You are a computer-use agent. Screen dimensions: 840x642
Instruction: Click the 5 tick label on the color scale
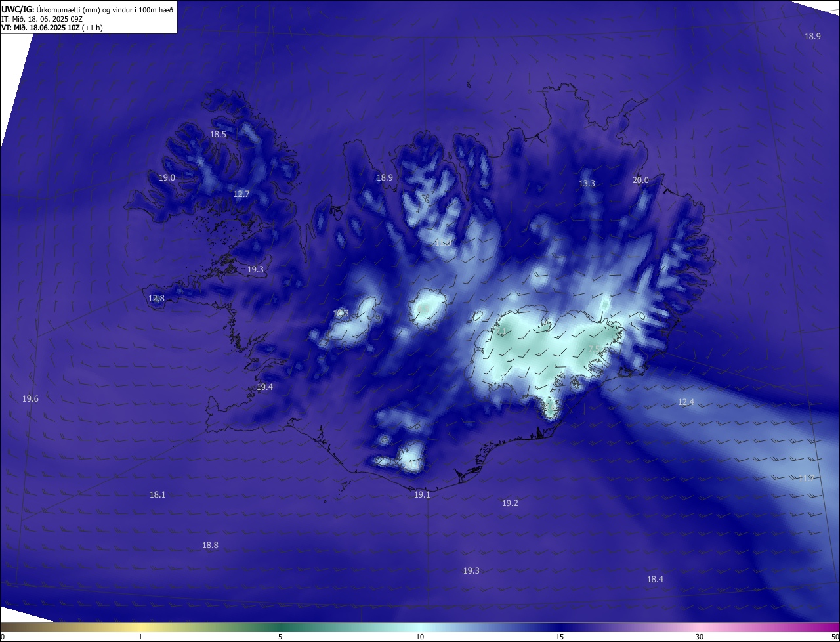pos(280,637)
